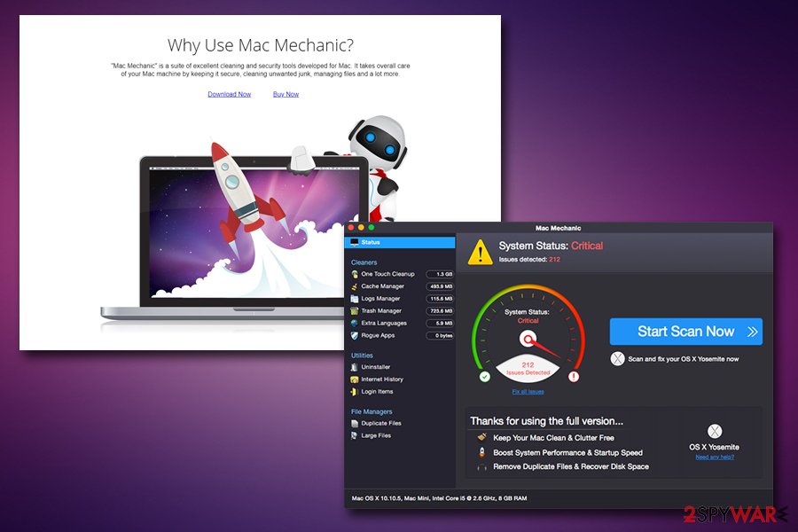Click the Rogue Apps shield icon

354,335
